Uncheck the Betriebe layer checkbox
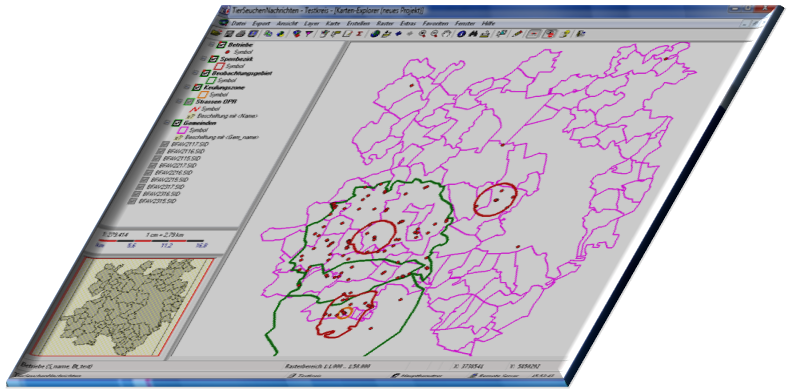The width and height of the screenshot is (789, 391). point(220,45)
